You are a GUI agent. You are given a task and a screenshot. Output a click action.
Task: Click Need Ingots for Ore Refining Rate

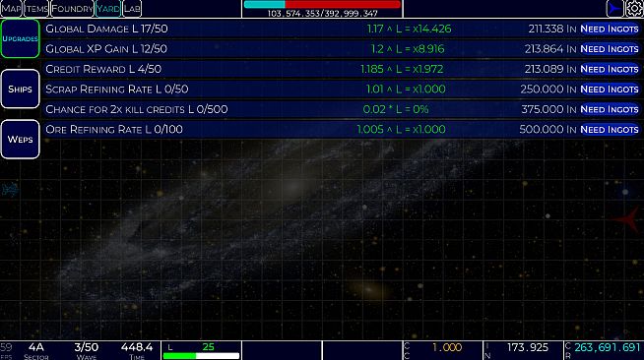coord(610,129)
